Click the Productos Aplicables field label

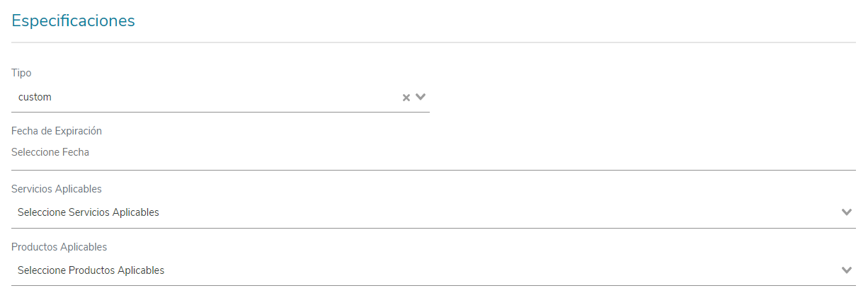pyautogui.click(x=59, y=247)
